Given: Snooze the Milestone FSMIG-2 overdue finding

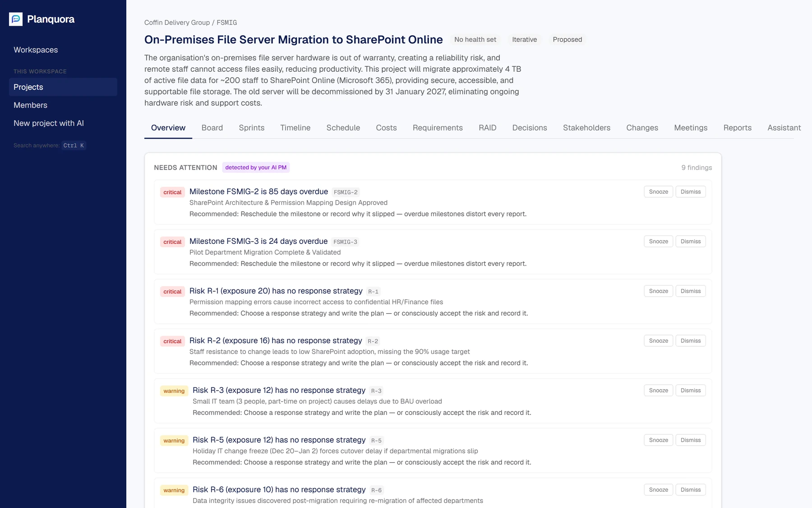Looking at the screenshot, I should coord(658,192).
